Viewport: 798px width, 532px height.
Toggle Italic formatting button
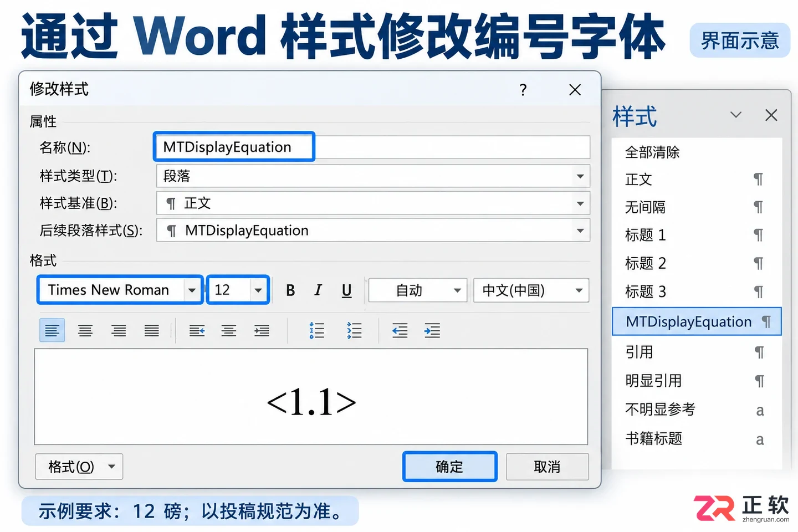point(318,290)
